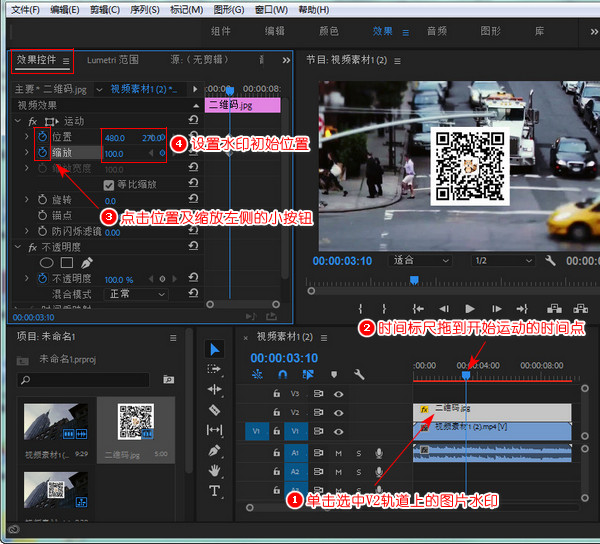Viewport: 600px width, 544px height.
Task: Toggle Position animation stopwatch
Action: (42, 136)
